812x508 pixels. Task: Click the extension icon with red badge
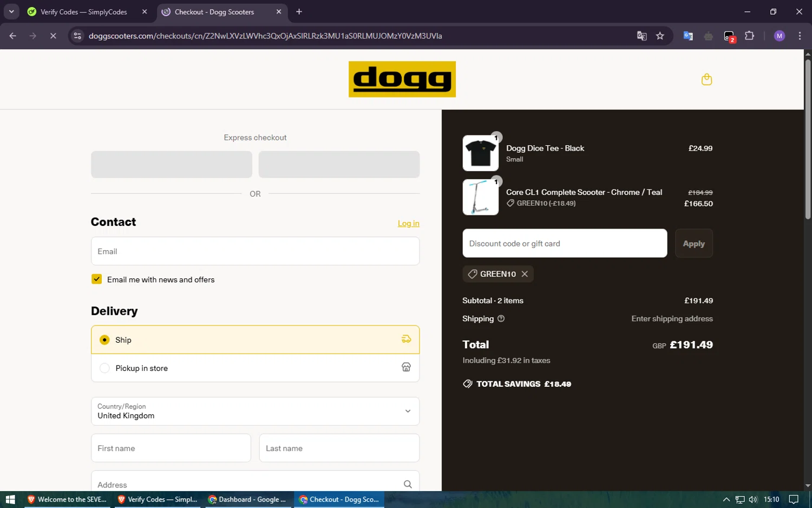click(729, 36)
